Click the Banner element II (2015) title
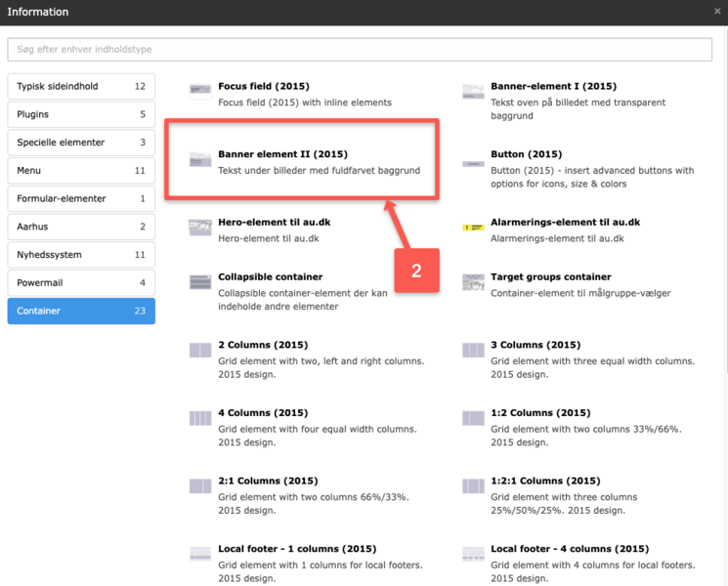The height and width of the screenshot is (586, 728). tap(282, 154)
